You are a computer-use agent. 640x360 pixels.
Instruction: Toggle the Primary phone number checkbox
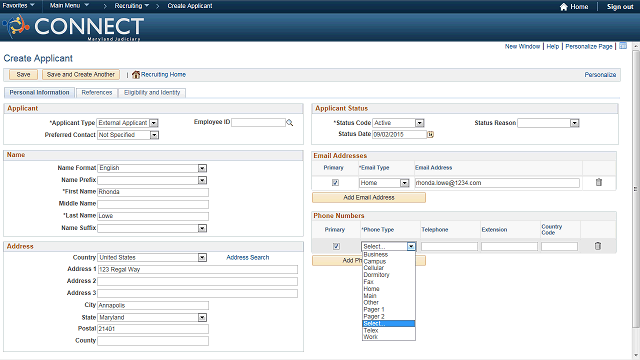click(x=336, y=246)
